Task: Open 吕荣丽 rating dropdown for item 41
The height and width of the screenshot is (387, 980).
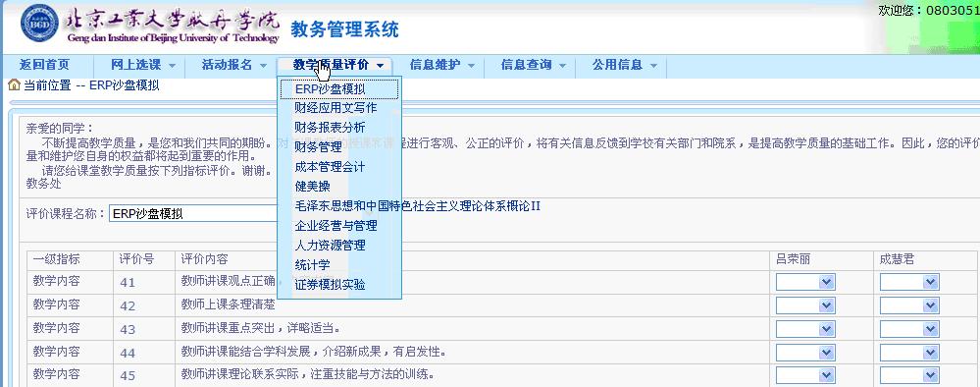Action: [x=805, y=283]
